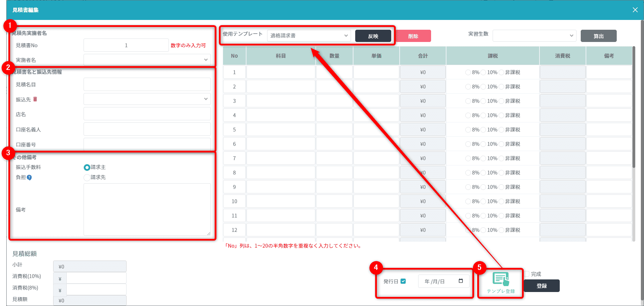Choose 10% tax radio in row 1
The width and height of the screenshot is (644, 306).
[483, 72]
